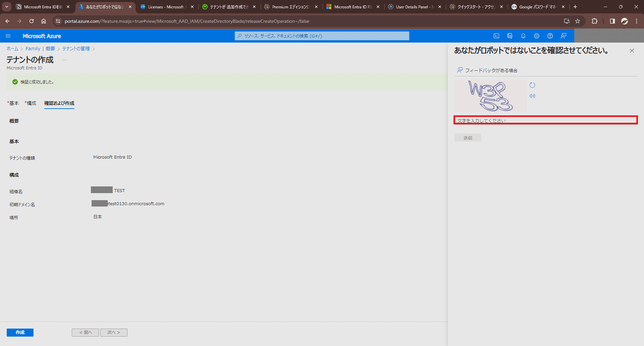Click the Microsoft Azure logo text
This screenshot has width=644, height=346.
42,36
